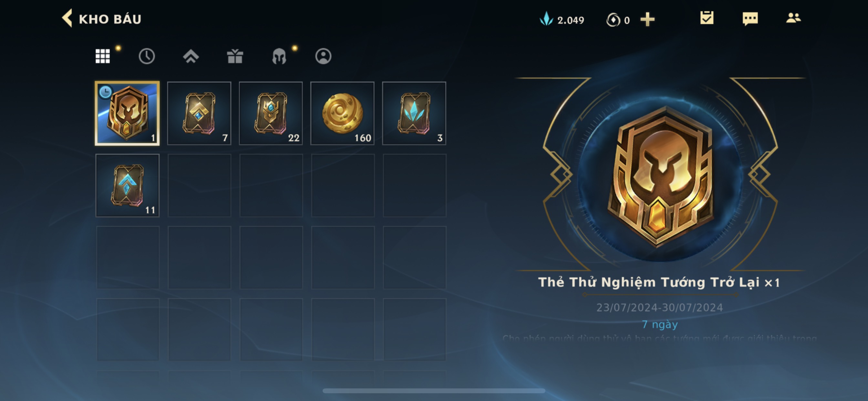
Task: Tap the blue crystal currency 2.049 counter
Action: point(562,20)
